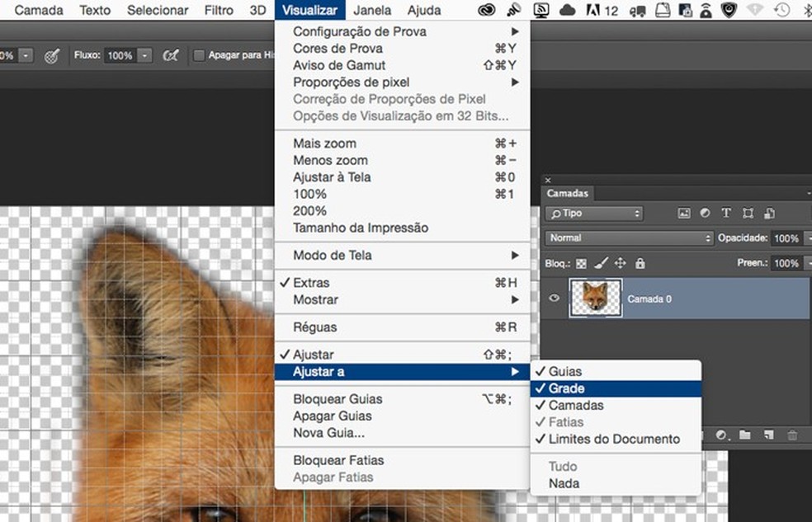
Task: Toggle Ajustar snapping option
Action: pos(402,355)
